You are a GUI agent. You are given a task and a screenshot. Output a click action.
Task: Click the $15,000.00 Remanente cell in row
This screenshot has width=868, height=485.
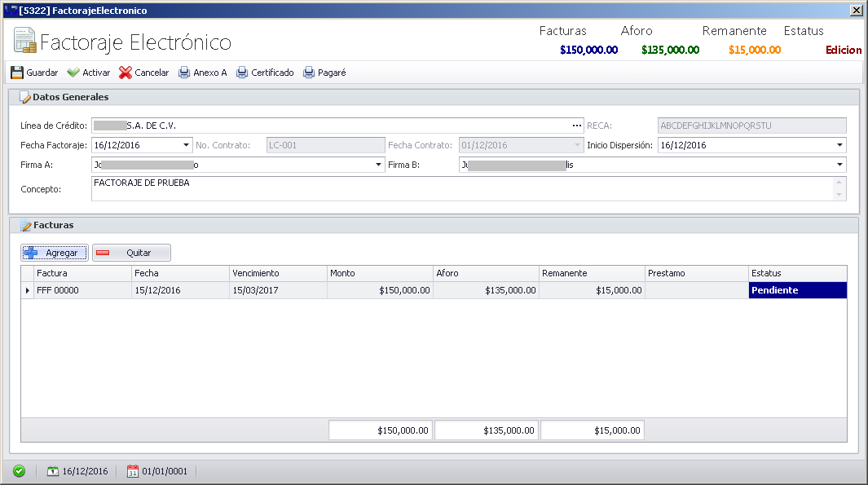(593, 290)
